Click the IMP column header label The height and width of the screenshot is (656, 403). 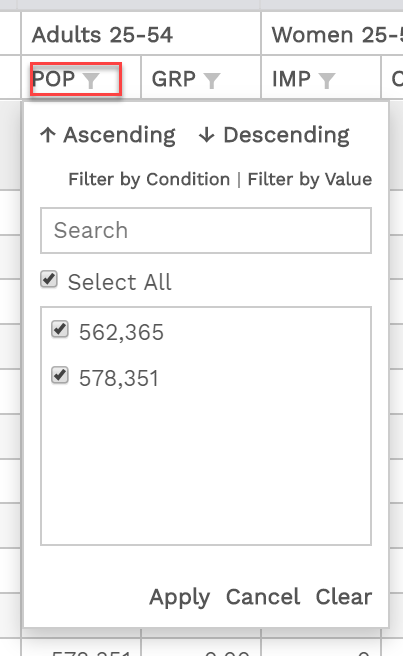[291, 79]
